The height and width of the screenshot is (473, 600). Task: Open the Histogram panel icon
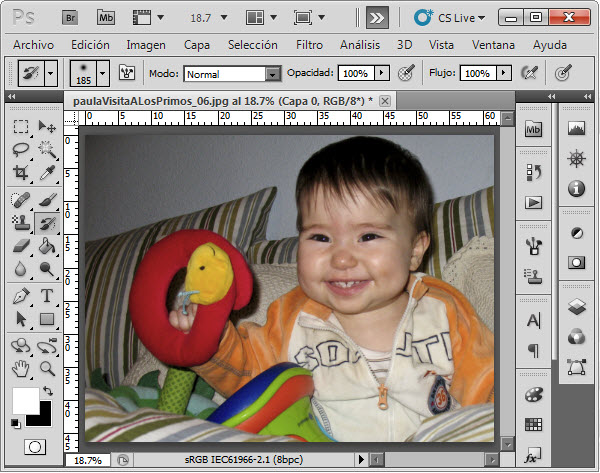[x=577, y=128]
